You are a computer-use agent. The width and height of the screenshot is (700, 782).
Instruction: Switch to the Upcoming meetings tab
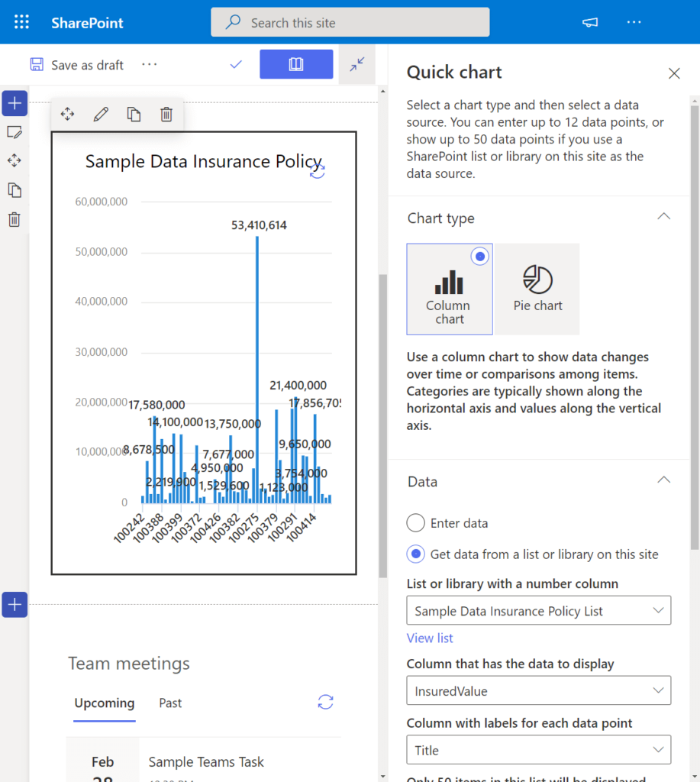click(105, 703)
